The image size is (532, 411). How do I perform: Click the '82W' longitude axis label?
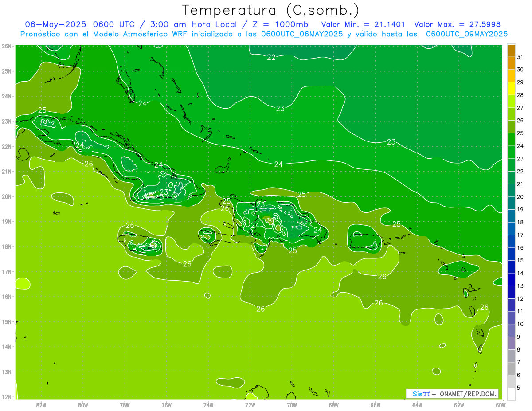41,405
